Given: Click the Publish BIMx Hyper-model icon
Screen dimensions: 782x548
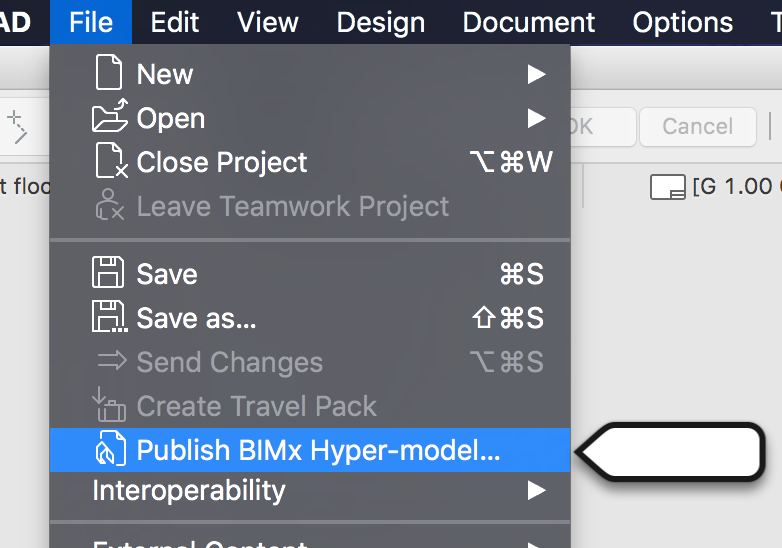Looking at the screenshot, I should (x=108, y=450).
